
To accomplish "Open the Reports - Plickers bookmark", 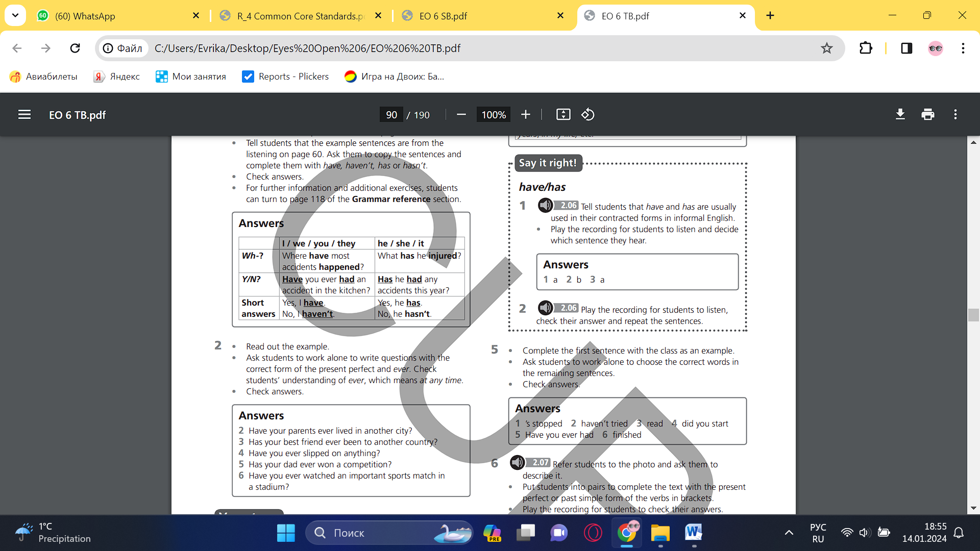I will [285, 77].
